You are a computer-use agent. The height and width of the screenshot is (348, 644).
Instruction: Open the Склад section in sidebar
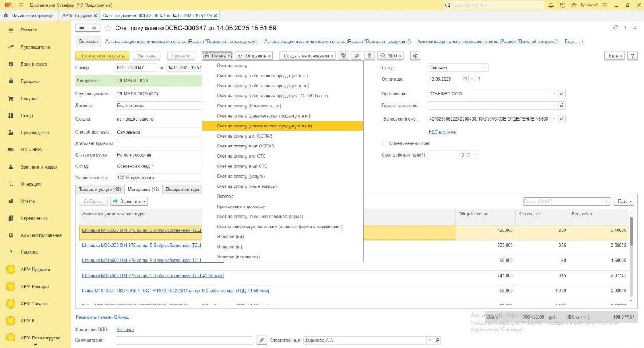coord(27,115)
